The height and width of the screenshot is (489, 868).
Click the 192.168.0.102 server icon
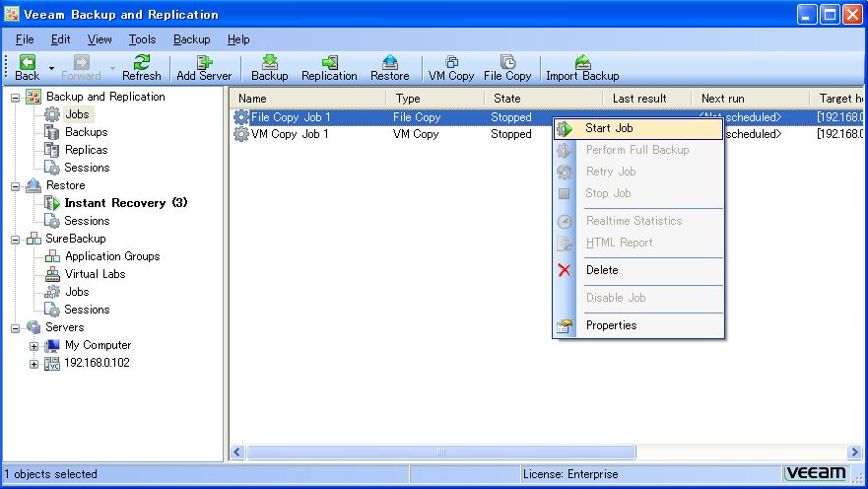pos(52,363)
